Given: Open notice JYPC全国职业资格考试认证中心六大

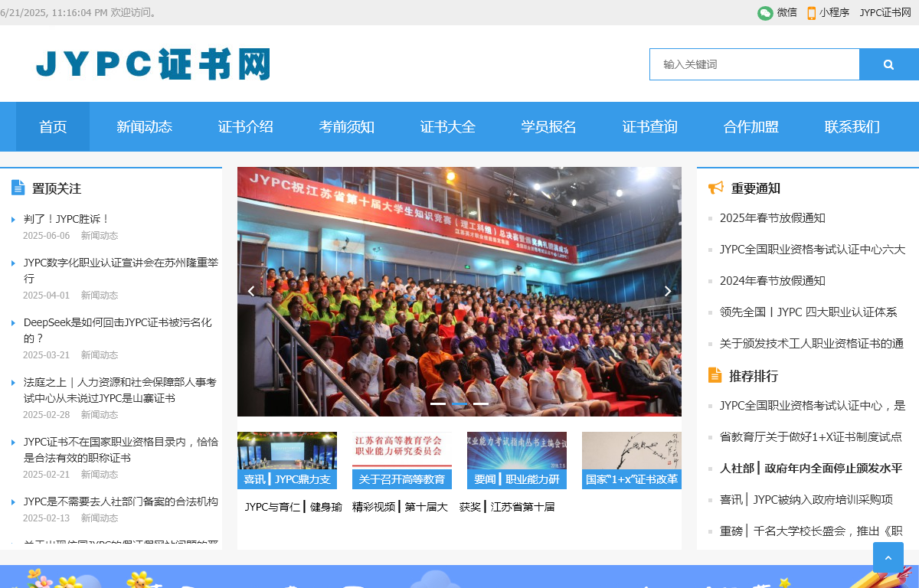Looking at the screenshot, I should click(813, 250).
